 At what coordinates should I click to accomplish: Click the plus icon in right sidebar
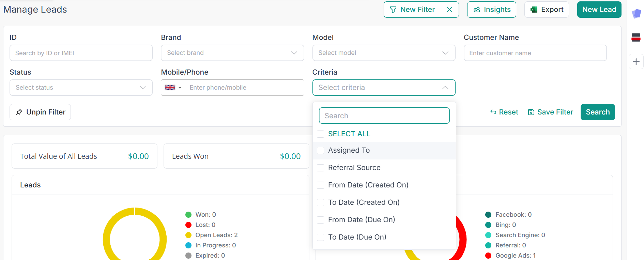coord(636,62)
